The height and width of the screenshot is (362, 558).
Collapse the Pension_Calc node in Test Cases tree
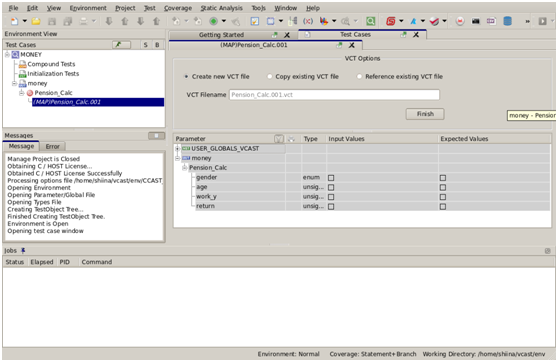pos(21,93)
